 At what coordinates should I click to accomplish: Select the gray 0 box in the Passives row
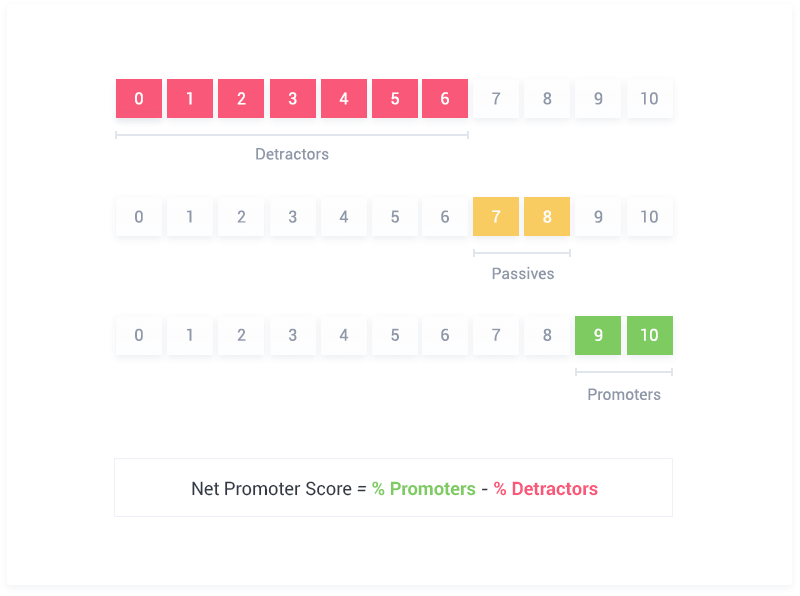point(139,216)
